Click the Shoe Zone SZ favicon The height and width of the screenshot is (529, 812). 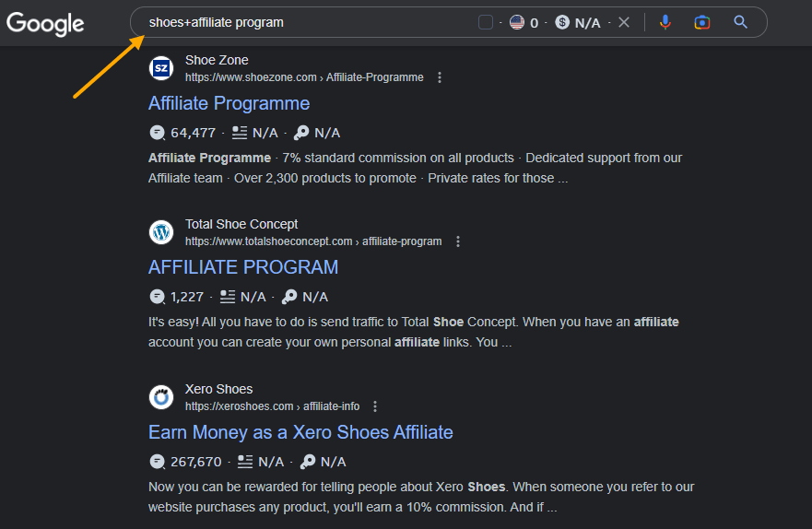tap(161, 68)
